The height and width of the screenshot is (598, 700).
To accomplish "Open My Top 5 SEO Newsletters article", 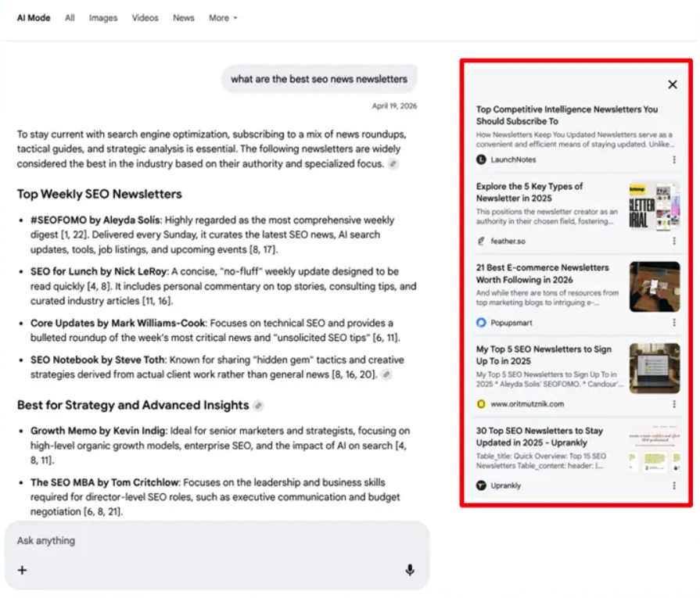I will [x=544, y=355].
